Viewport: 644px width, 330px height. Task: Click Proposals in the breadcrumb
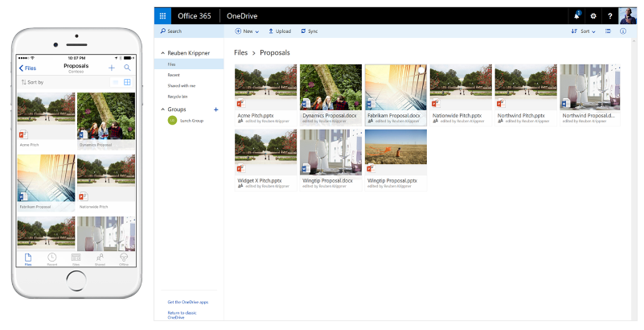point(275,52)
